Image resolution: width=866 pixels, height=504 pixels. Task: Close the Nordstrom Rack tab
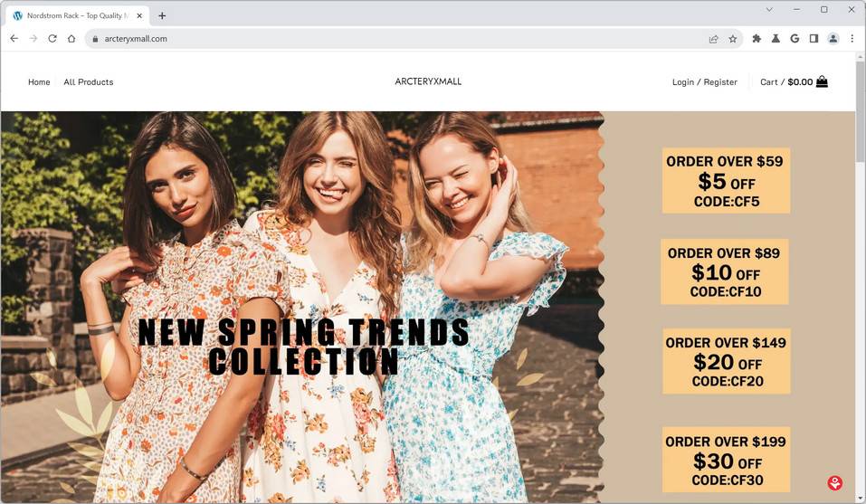[139, 16]
